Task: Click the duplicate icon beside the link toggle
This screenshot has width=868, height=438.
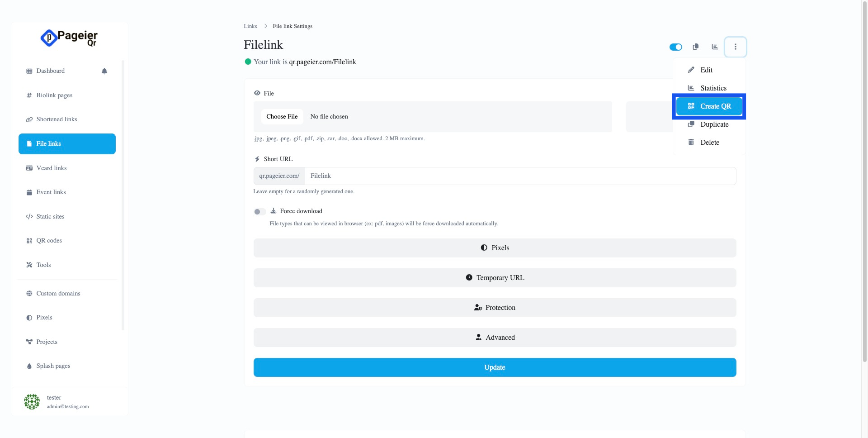Action: tap(696, 47)
